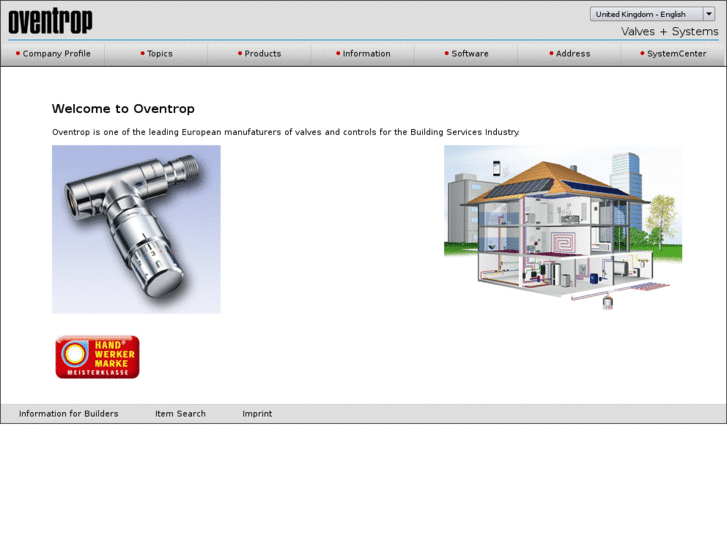
Task: Click the language dropdown arrow button
Action: (709, 14)
